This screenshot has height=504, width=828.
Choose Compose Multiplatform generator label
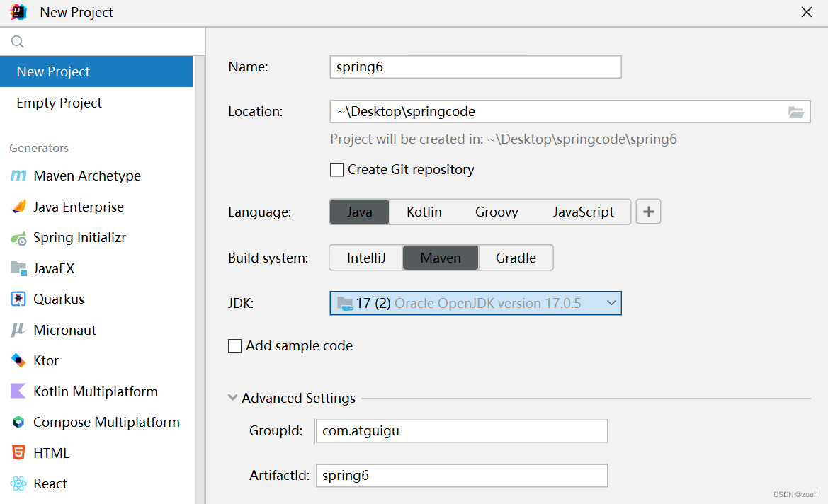(x=107, y=422)
